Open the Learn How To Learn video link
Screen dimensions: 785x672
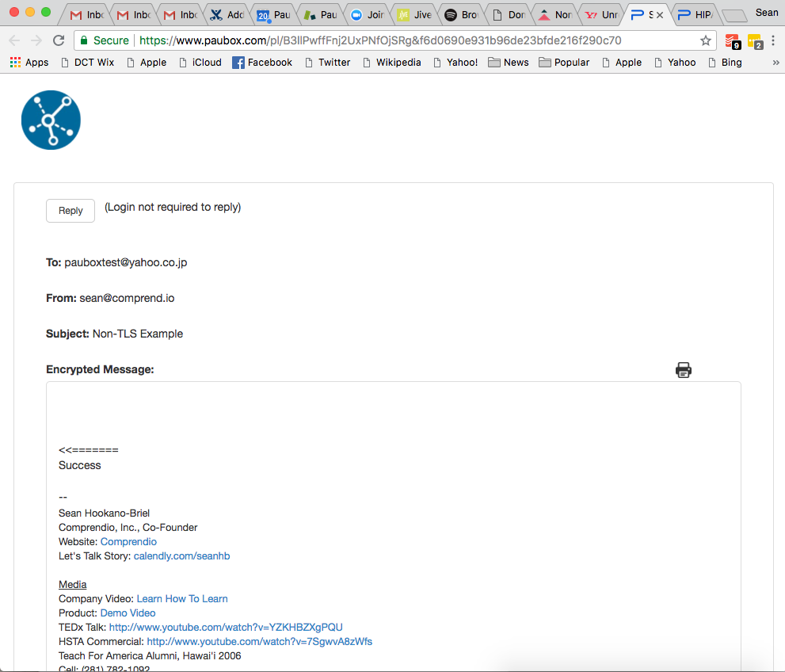[x=182, y=598]
